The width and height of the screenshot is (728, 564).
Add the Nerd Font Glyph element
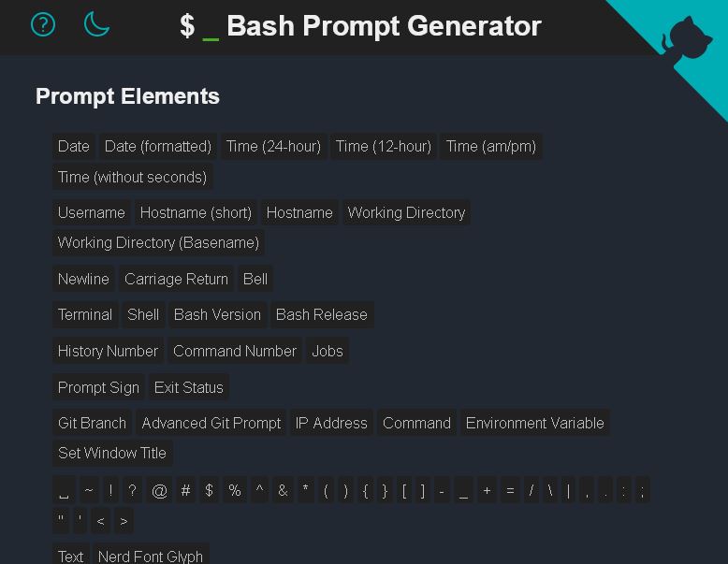[x=151, y=556]
